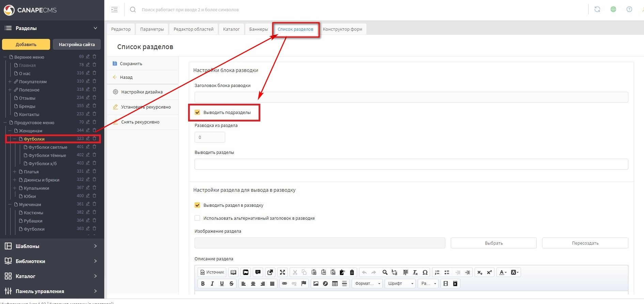Click the insert image icon
Screen dimensions: 644x304
tap(316, 284)
